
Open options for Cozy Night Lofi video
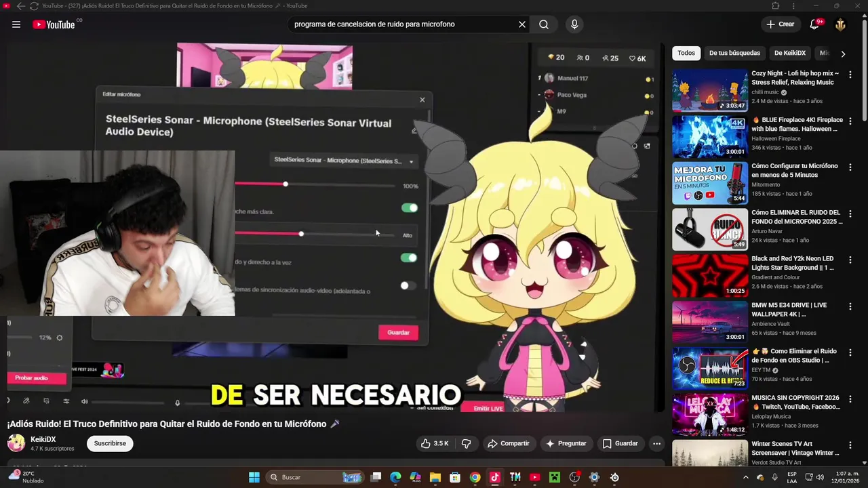850,75
